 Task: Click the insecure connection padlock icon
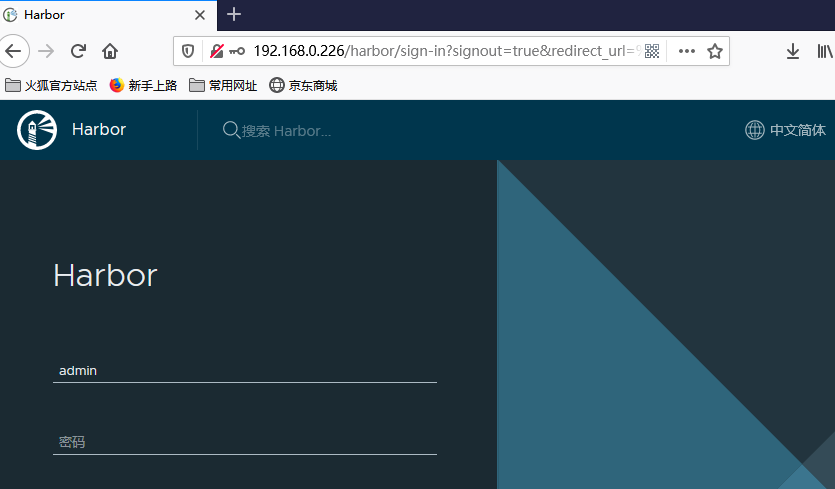pos(216,51)
